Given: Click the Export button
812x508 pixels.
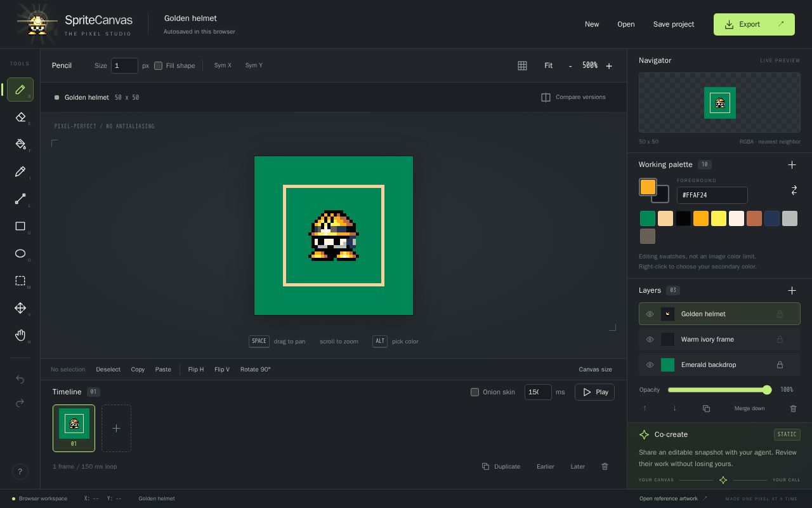Looking at the screenshot, I should pos(754,24).
